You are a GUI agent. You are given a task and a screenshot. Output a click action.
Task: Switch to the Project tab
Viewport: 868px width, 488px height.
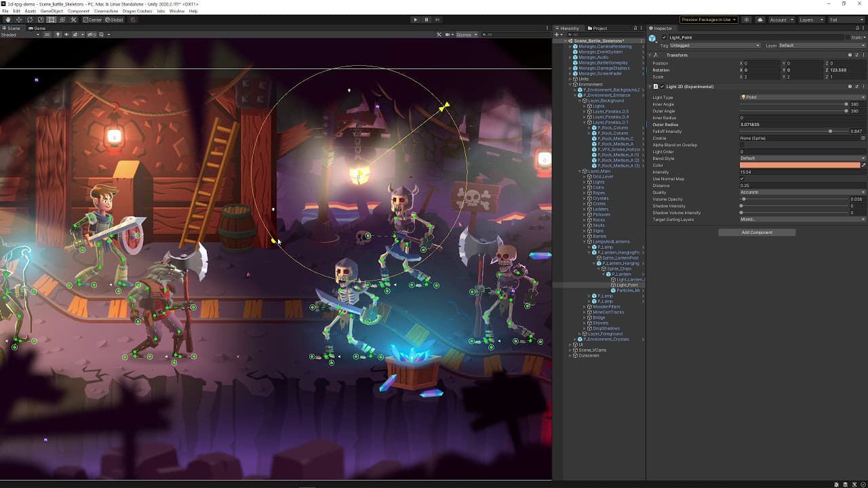coord(598,28)
